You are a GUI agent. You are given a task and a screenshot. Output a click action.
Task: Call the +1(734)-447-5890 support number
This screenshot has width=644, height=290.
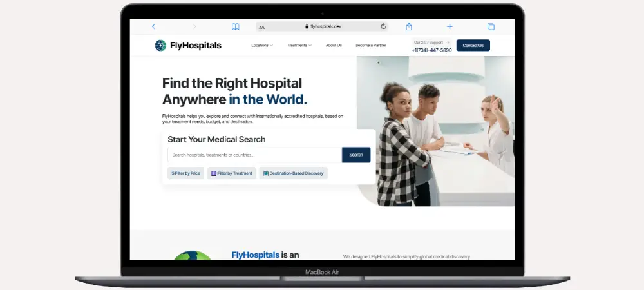coord(431,50)
